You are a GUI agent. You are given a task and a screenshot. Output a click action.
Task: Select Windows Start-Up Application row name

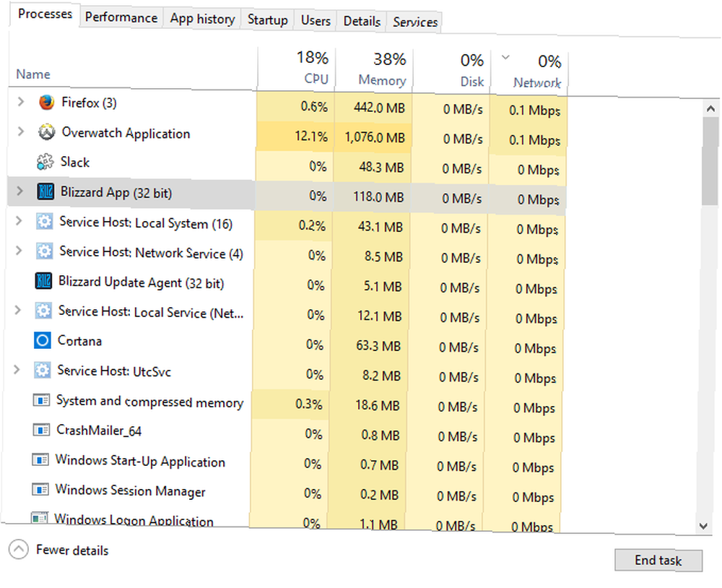(141, 462)
